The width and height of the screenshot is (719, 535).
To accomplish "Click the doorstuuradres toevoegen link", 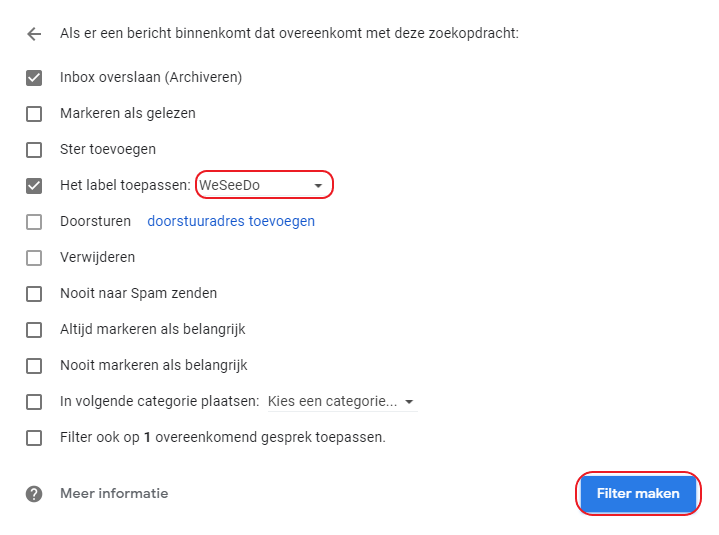I will (x=231, y=221).
